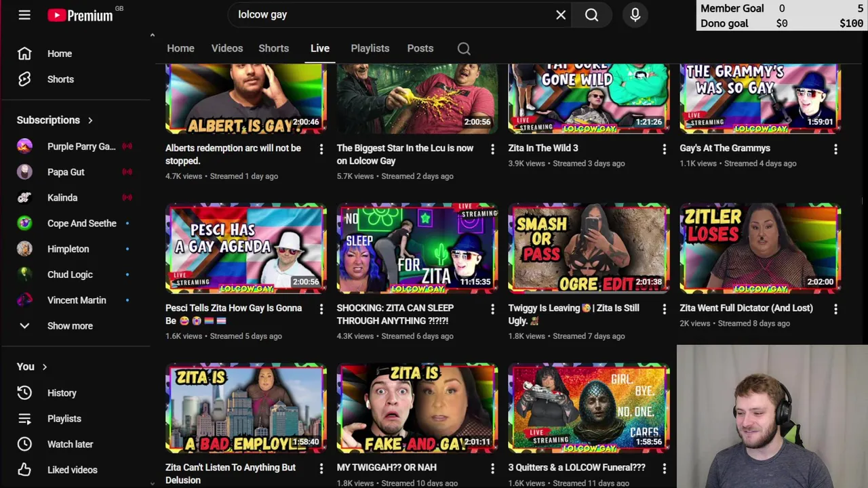Open options for SHOCKING: ZITA CAN SLEEP video
The image size is (868, 488).
click(x=493, y=308)
